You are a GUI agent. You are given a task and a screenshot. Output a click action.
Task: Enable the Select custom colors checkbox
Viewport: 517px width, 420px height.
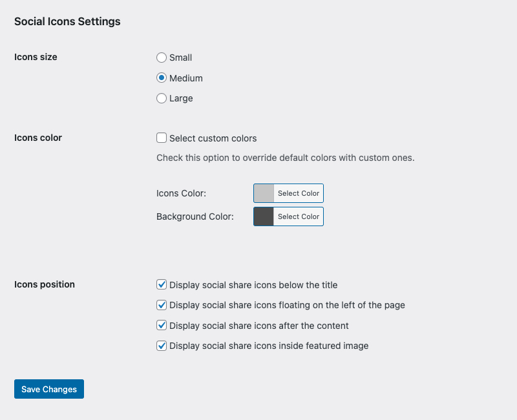[162, 138]
